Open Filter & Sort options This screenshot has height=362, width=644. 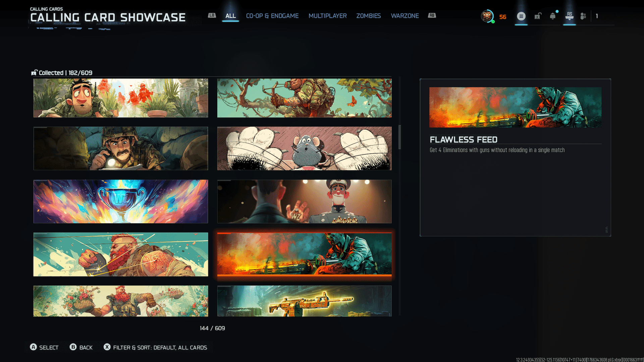coord(160,348)
